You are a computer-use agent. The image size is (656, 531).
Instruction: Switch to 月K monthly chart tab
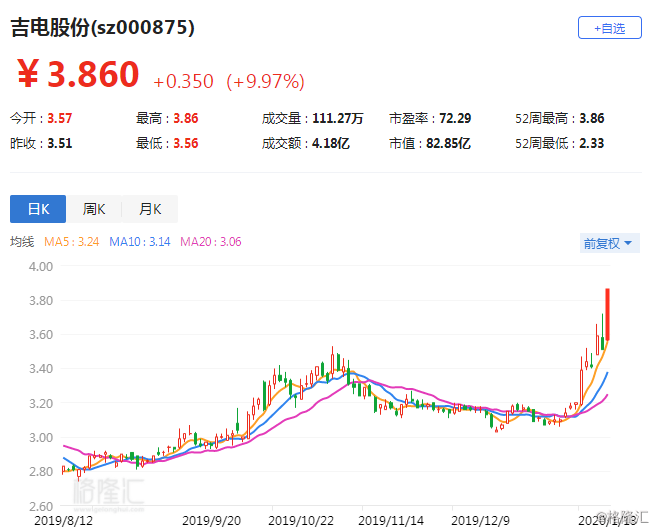[150, 209]
